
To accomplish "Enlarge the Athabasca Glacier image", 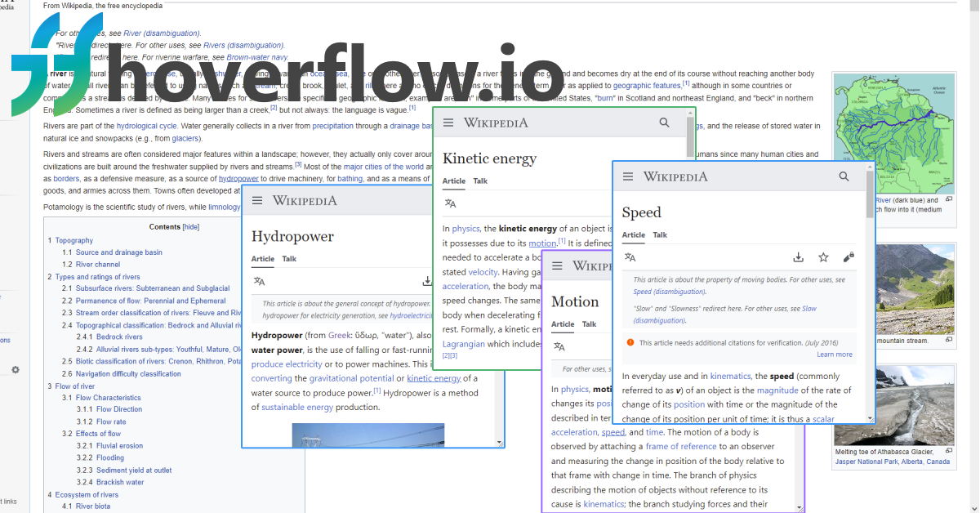I will tap(949, 451).
